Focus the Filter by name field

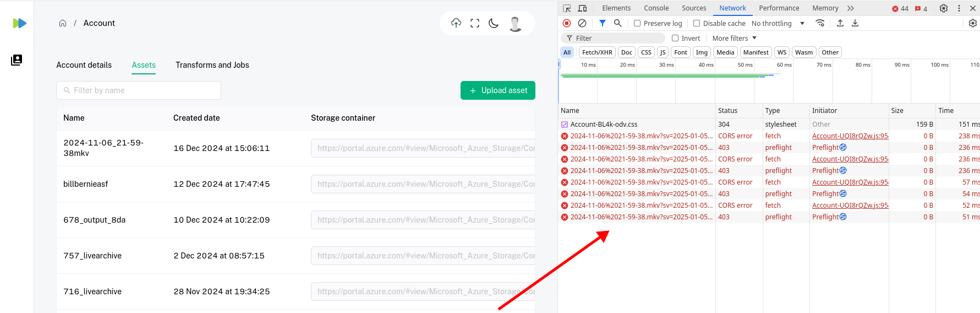(139, 90)
